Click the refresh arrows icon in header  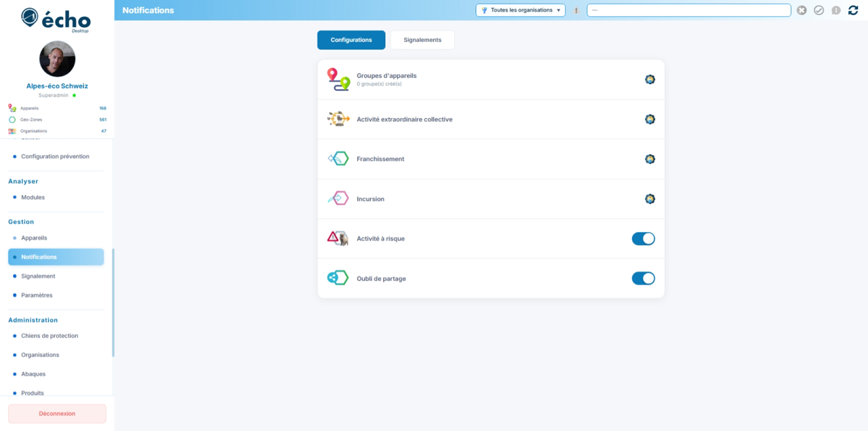coord(853,10)
